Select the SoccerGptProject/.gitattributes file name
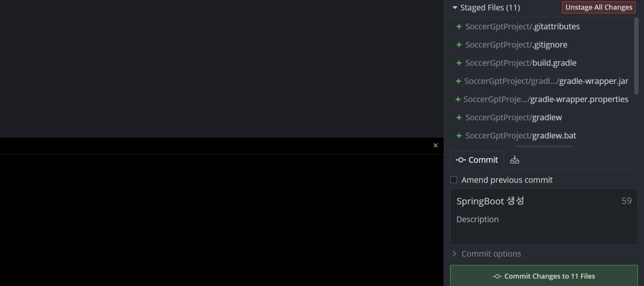644x286 pixels. pyautogui.click(x=523, y=27)
